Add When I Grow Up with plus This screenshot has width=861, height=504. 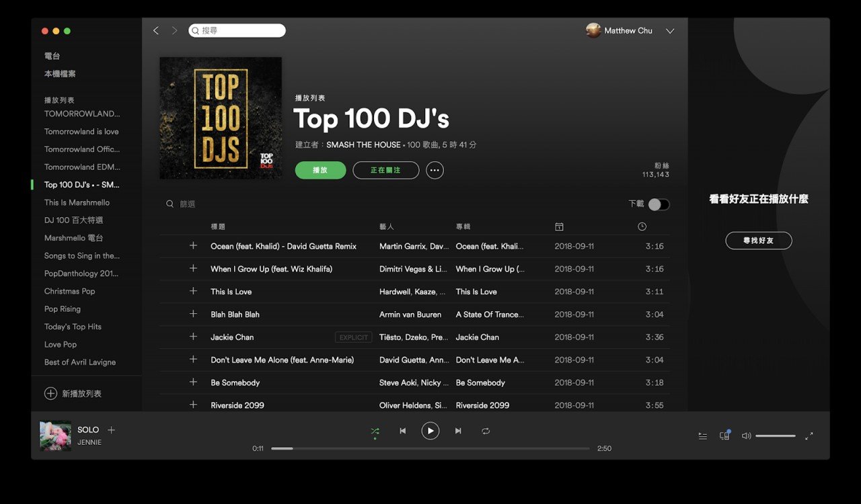pos(193,268)
